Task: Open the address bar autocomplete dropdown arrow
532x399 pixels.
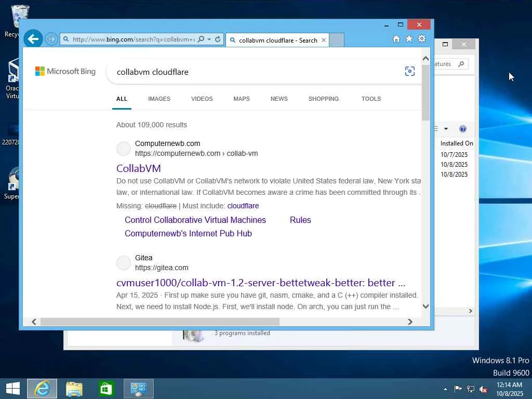Action: (209, 39)
